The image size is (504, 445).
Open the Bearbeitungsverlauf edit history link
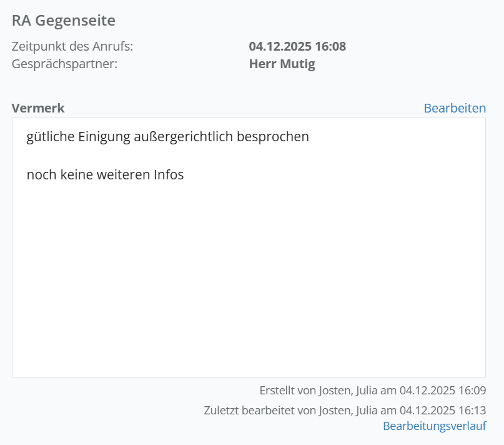pyautogui.click(x=434, y=426)
